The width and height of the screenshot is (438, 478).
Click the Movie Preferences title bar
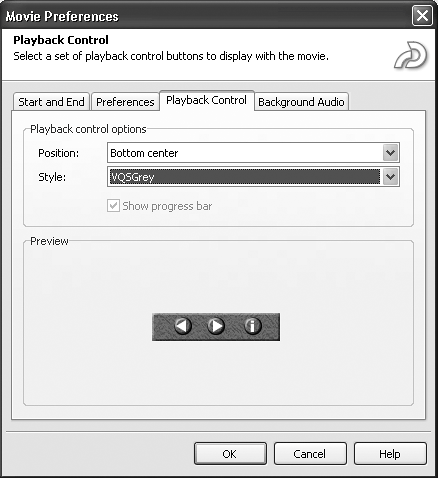[x=207, y=16]
